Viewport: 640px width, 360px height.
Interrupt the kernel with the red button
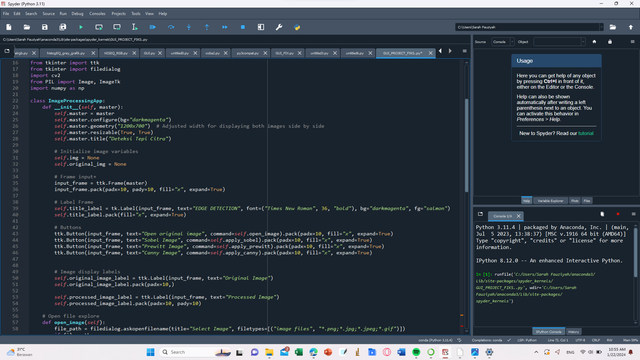(618, 214)
